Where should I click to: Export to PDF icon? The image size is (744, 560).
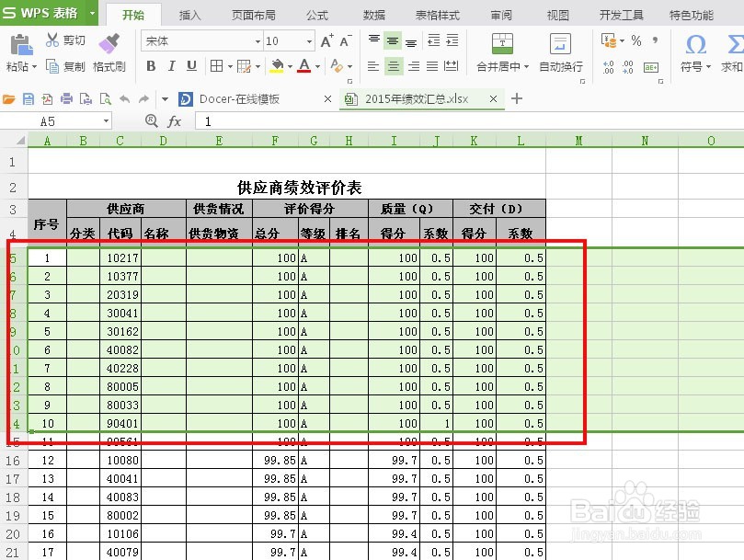[47, 99]
